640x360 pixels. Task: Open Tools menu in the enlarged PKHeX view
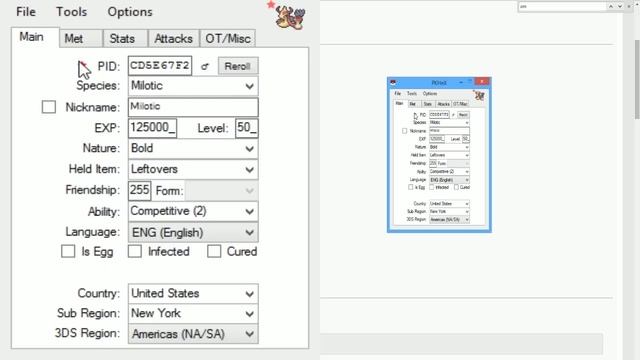tap(71, 12)
